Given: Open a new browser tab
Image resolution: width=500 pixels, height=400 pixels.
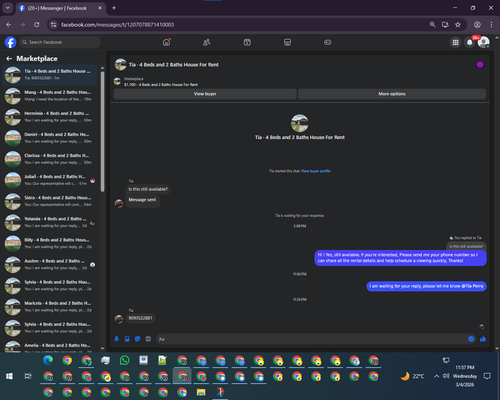Looking at the screenshot, I should (114, 8).
